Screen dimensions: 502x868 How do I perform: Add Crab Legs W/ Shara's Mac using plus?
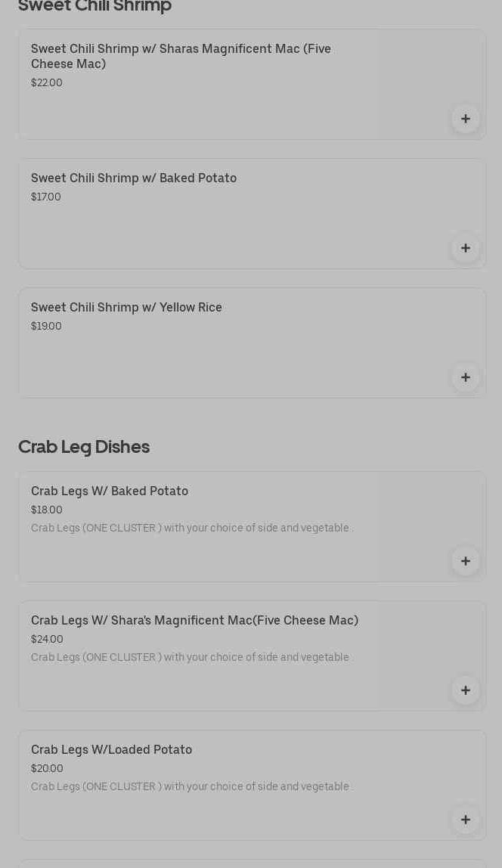tap(466, 690)
